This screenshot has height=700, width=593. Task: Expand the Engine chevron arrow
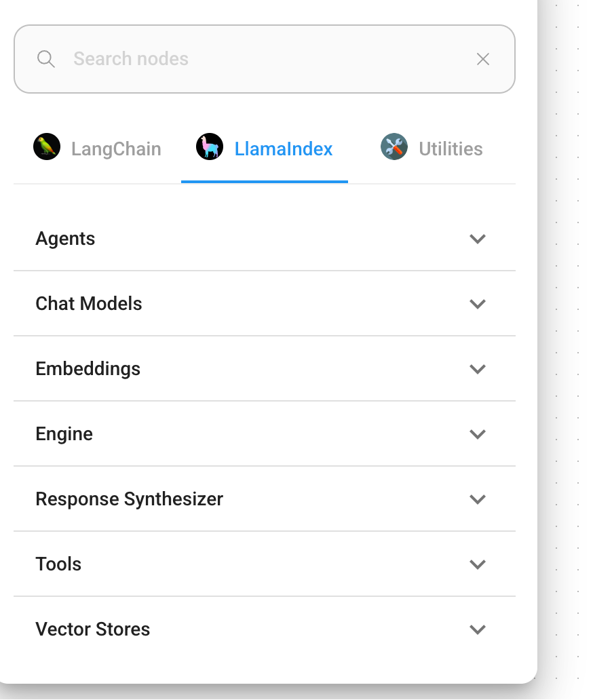coord(478,434)
